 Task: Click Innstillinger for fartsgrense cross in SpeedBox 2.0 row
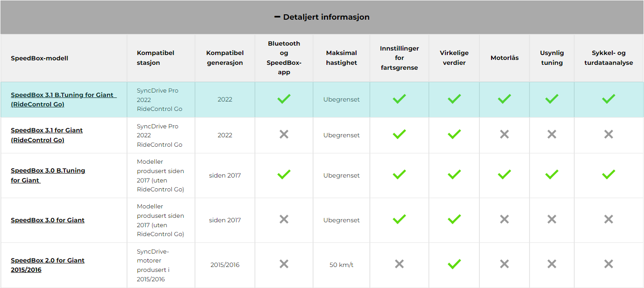point(399,264)
